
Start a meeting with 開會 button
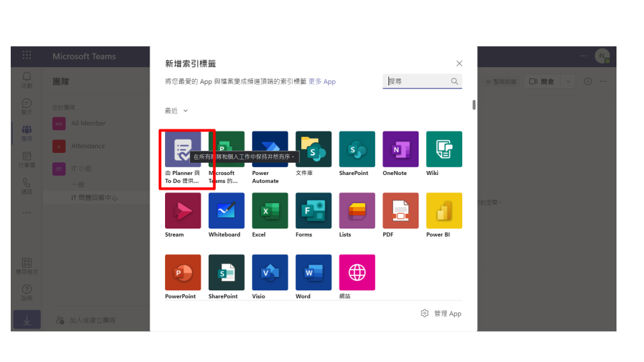point(542,81)
